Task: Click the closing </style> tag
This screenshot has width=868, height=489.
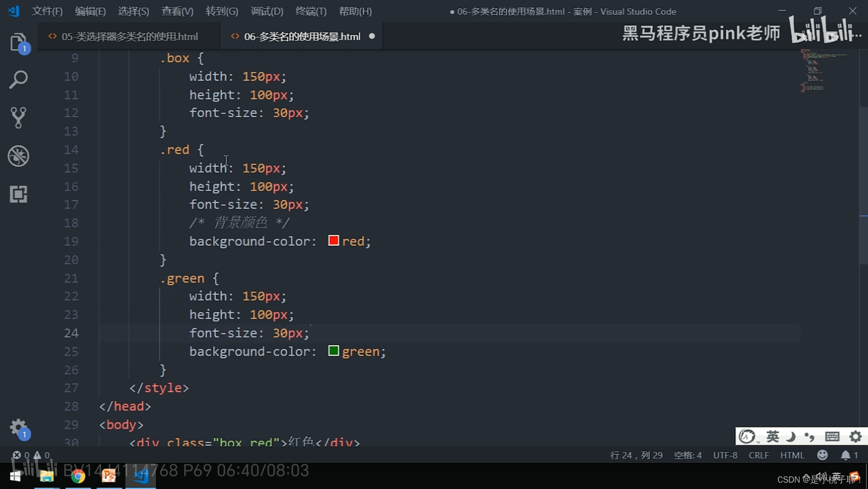Action: coord(159,388)
